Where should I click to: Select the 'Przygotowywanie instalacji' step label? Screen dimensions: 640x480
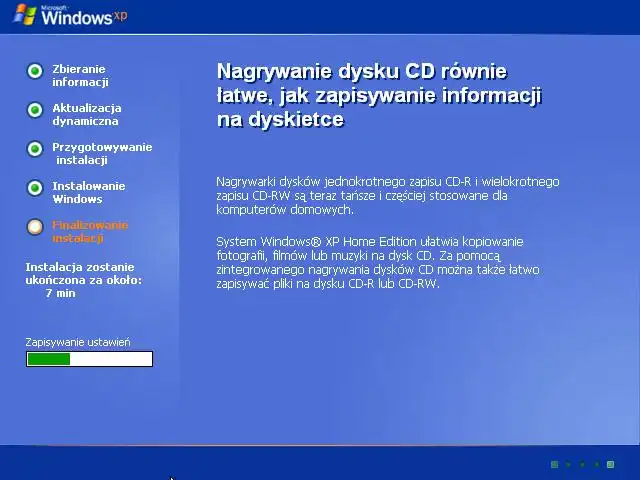(102, 153)
